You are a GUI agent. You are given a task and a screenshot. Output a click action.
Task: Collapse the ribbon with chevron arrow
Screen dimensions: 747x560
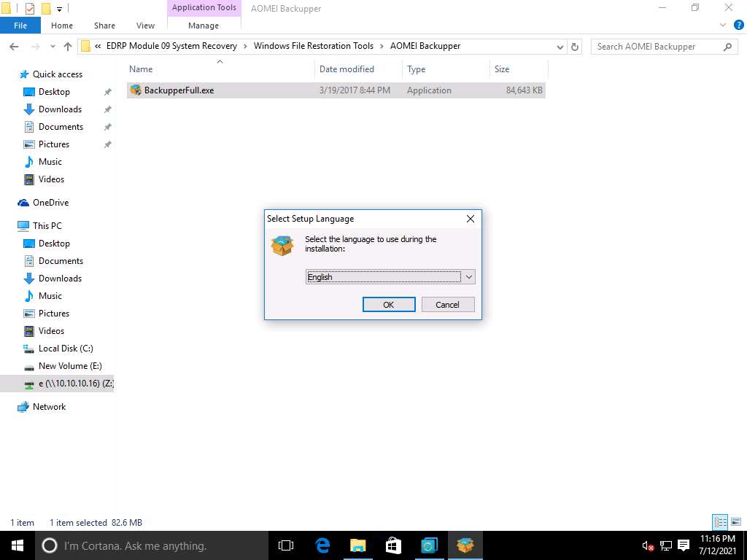point(723,26)
